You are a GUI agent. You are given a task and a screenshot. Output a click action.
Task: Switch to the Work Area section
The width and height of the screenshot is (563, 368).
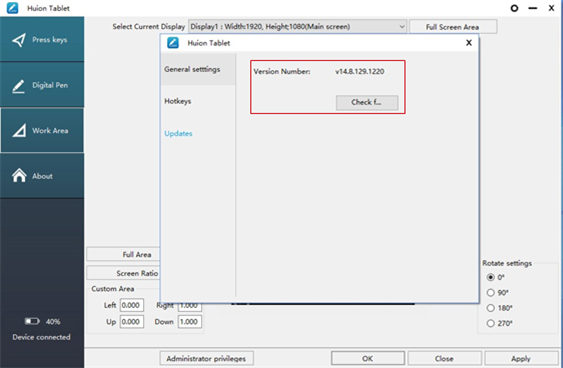click(42, 130)
